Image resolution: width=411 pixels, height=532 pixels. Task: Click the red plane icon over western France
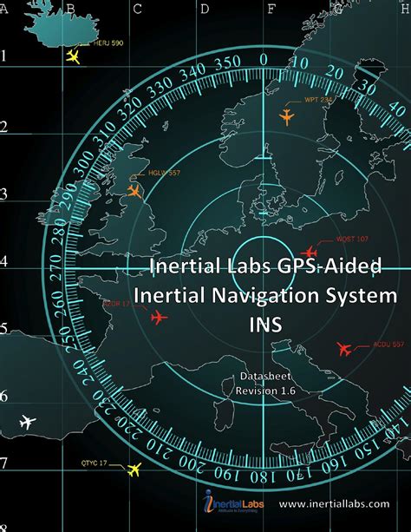pyautogui.click(x=159, y=318)
